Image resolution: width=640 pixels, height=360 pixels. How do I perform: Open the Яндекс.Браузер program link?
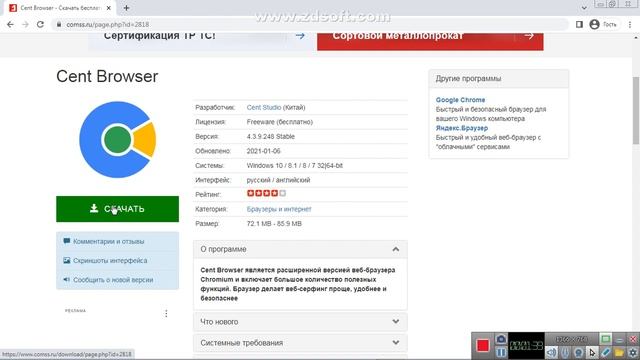(462, 128)
